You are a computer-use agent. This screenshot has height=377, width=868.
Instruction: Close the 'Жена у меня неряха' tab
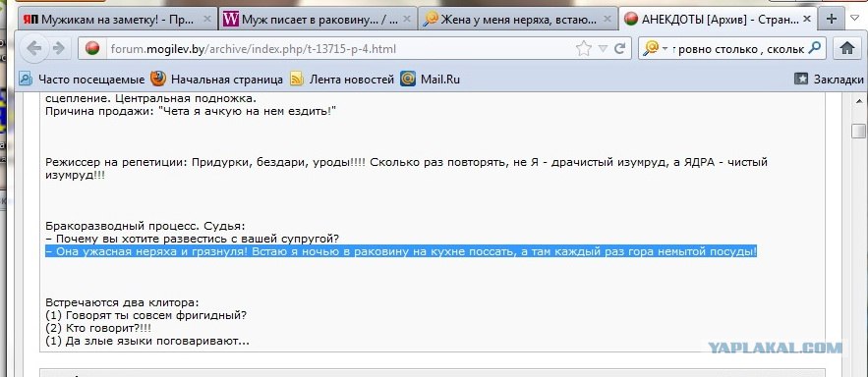[607, 19]
